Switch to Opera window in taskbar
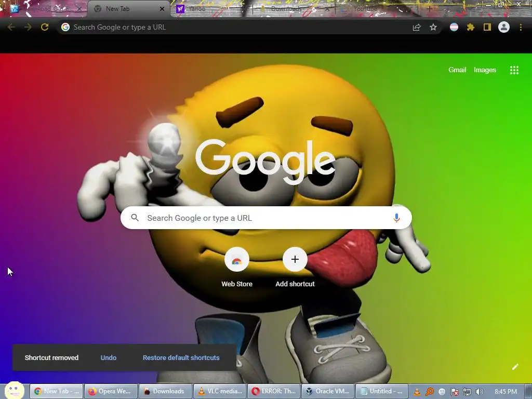This screenshot has height=399, width=532. click(x=111, y=391)
